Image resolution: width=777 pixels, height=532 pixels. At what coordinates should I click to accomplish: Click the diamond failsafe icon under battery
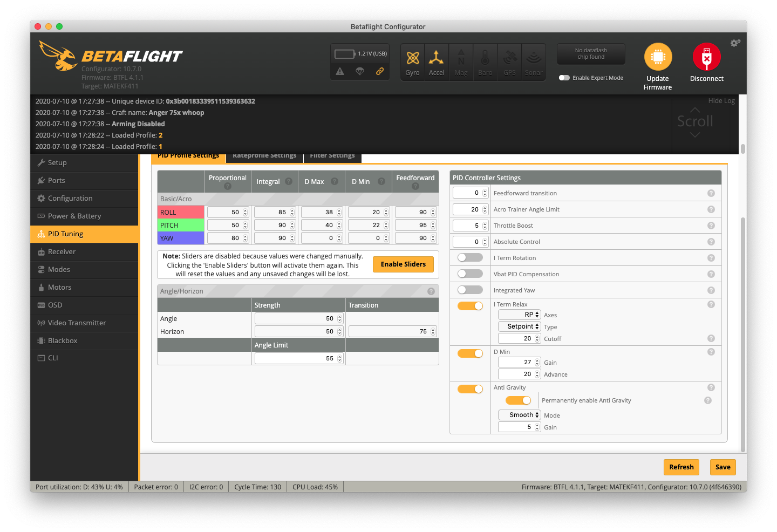pyautogui.click(x=360, y=71)
